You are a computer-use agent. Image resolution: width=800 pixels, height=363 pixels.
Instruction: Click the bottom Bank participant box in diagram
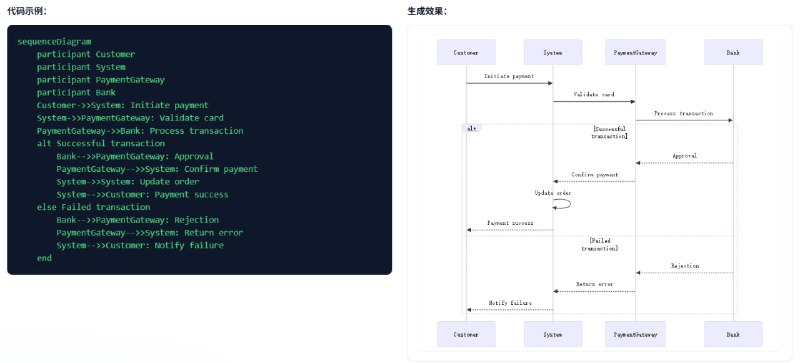[x=733, y=334]
